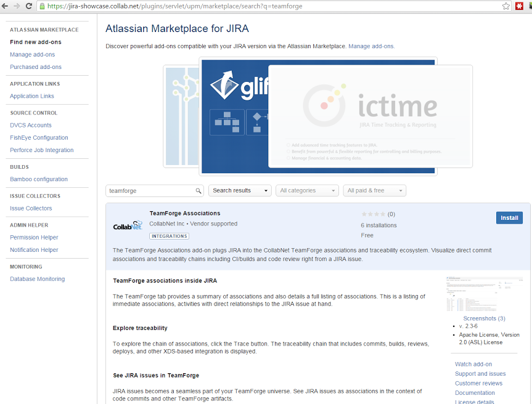Click the star rating of TeamForge Associations
The height and width of the screenshot is (404, 532).
pos(373,214)
